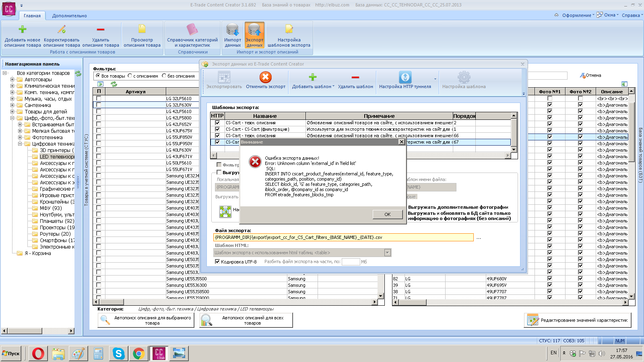Click the Удалить описание товара red minus
644x362 pixels.
pyautogui.click(x=100, y=29)
